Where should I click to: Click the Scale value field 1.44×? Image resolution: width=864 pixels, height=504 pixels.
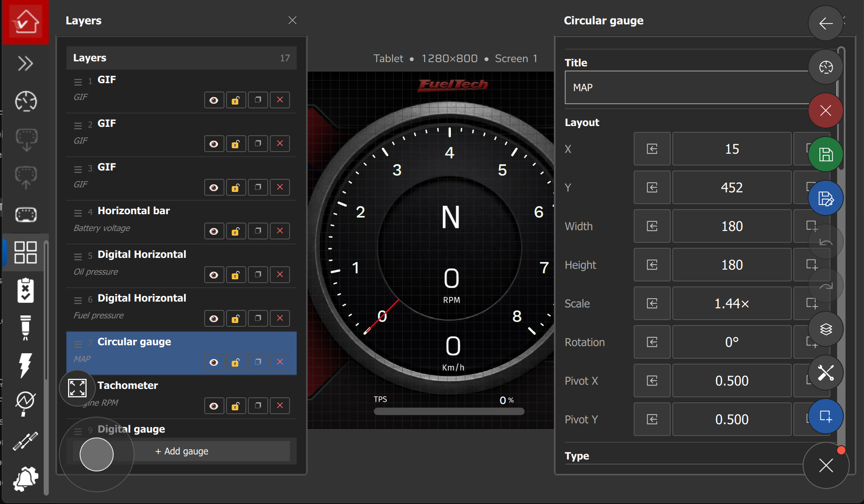click(732, 303)
